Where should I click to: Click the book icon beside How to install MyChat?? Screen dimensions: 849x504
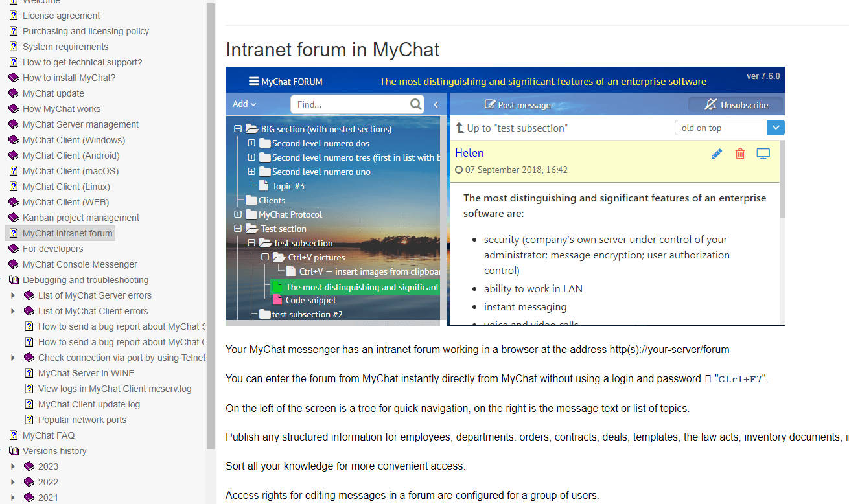pyautogui.click(x=14, y=78)
